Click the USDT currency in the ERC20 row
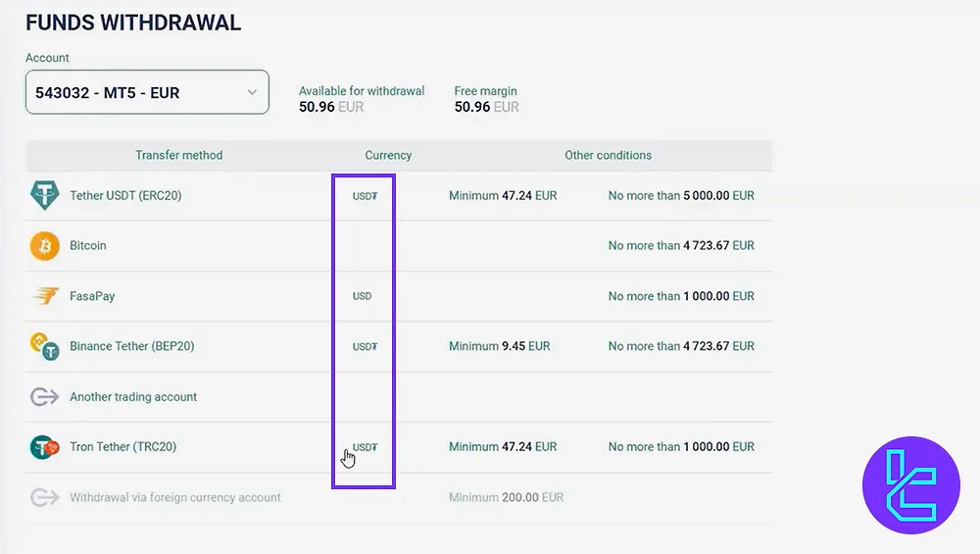Image resolution: width=980 pixels, height=554 pixels. 365,196
